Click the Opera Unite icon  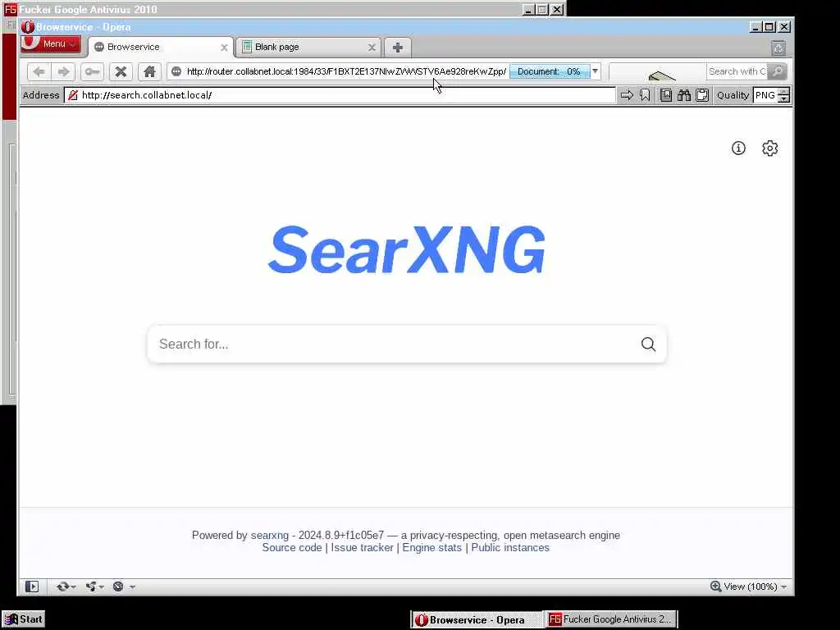point(91,587)
